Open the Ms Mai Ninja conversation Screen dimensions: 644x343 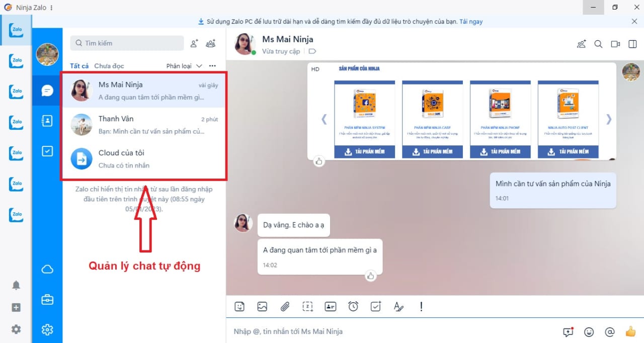click(144, 90)
